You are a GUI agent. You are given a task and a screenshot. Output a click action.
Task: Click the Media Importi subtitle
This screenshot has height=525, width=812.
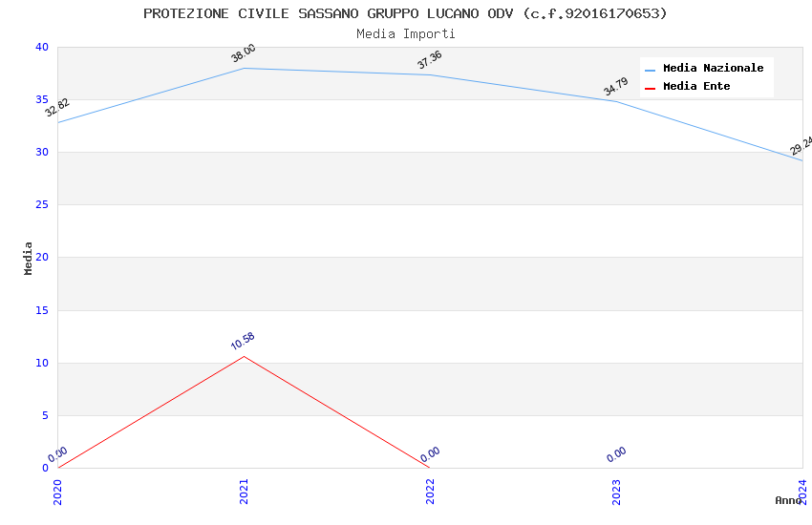click(x=405, y=33)
